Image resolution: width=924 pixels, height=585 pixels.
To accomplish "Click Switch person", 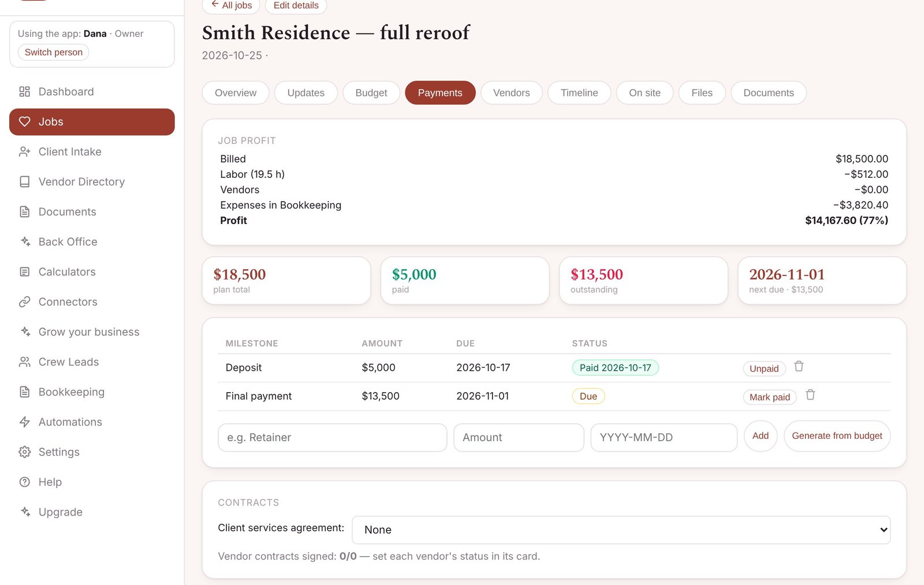I will (x=54, y=52).
